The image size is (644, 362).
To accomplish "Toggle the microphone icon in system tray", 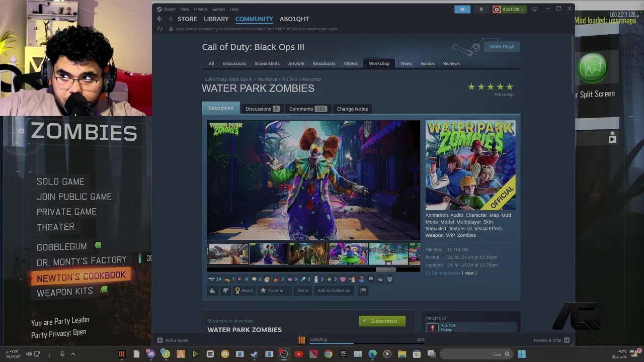I will [62, 354].
